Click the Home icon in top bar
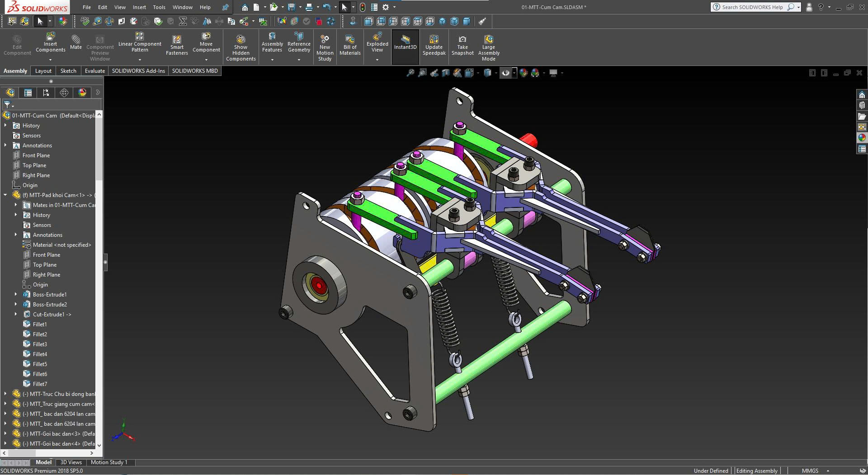 (245, 7)
